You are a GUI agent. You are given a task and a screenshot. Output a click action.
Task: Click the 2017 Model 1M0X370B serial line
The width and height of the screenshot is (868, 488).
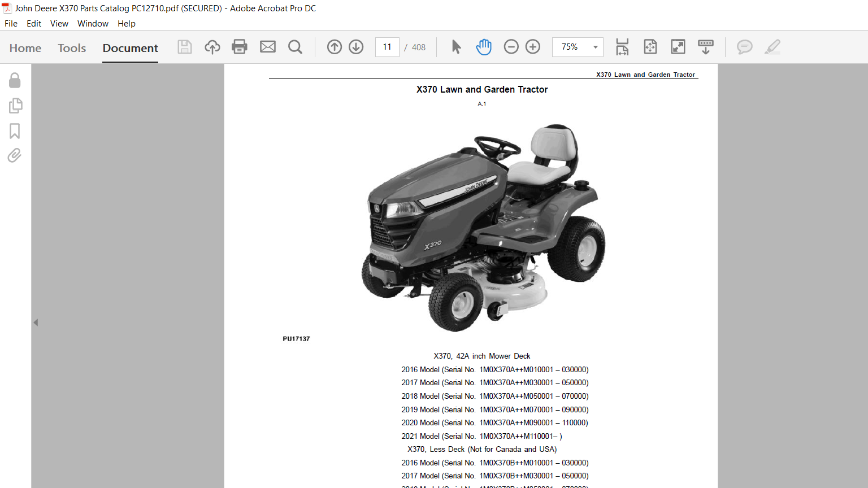click(495, 476)
